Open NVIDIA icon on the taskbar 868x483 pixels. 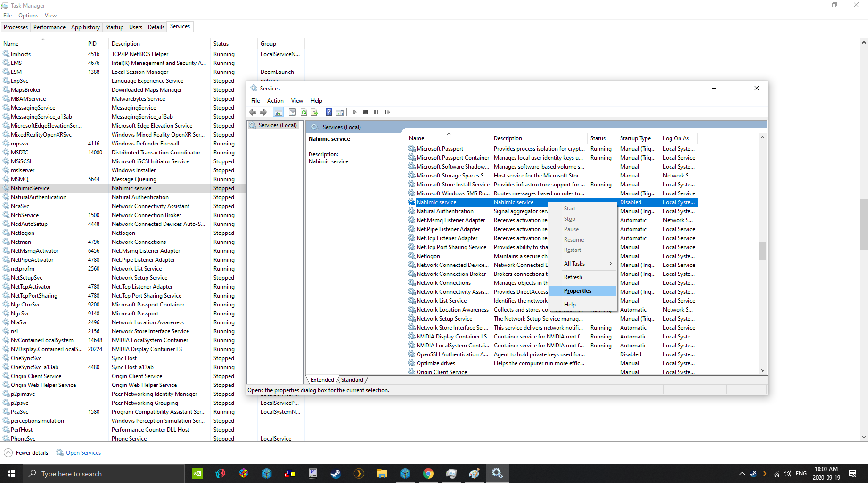pyautogui.click(x=197, y=474)
